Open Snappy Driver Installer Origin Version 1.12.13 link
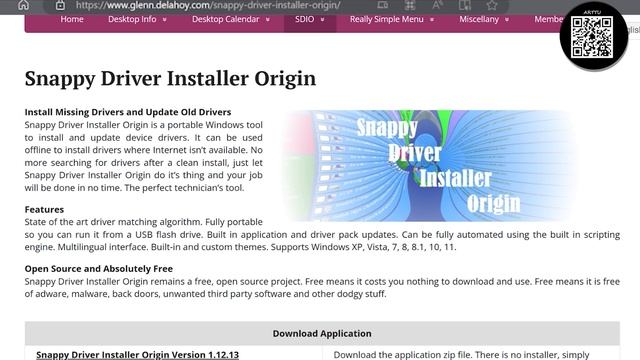 (x=138, y=355)
